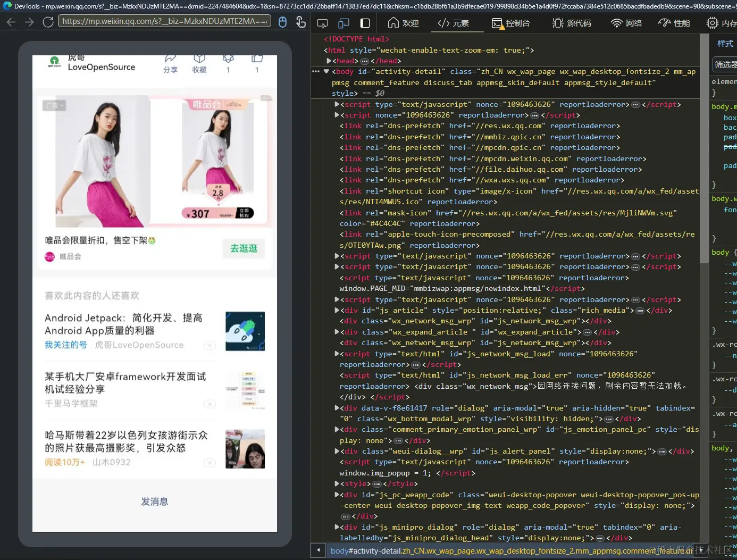Tap the 在看 icon left of thumbs-up

pyautogui.click(x=228, y=64)
